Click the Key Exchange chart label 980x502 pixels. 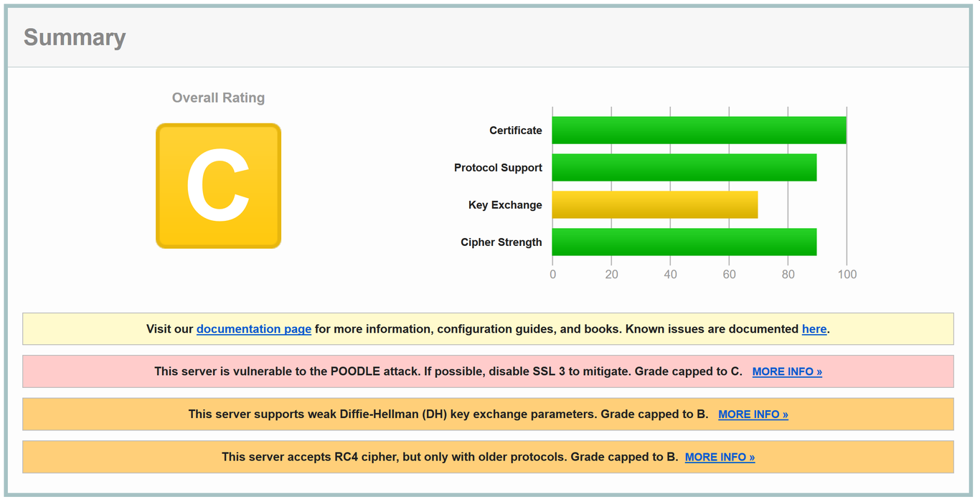click(505, 205)
